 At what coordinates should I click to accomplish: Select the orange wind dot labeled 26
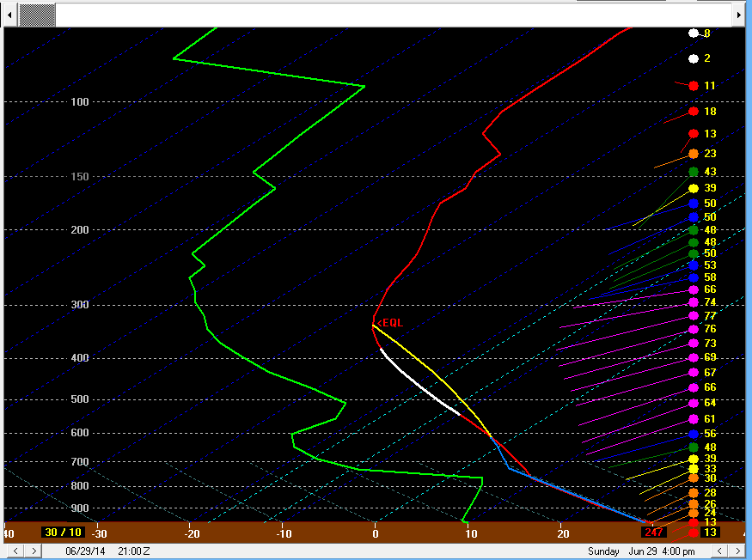point(694,504)
